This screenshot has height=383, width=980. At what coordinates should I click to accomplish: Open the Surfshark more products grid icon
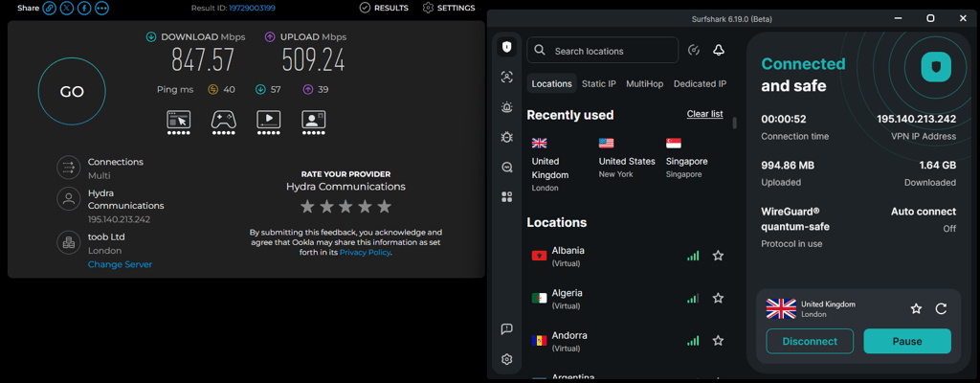pos(507,197)
